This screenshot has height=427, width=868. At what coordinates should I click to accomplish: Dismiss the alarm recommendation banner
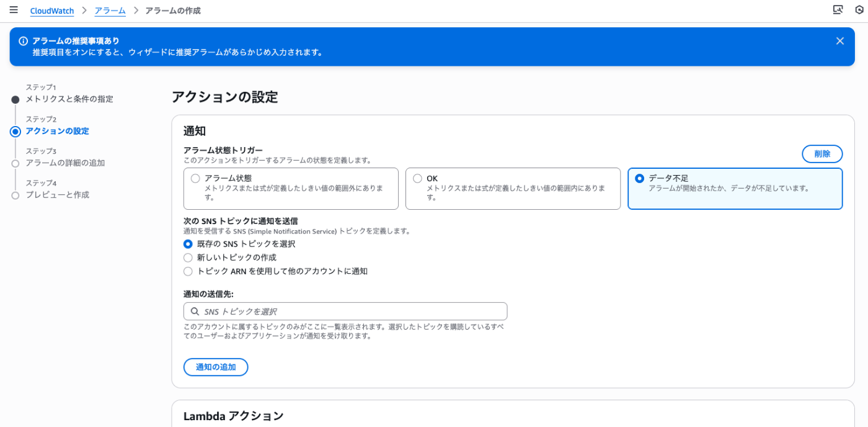pyautogui.click(x=840, y=41)
